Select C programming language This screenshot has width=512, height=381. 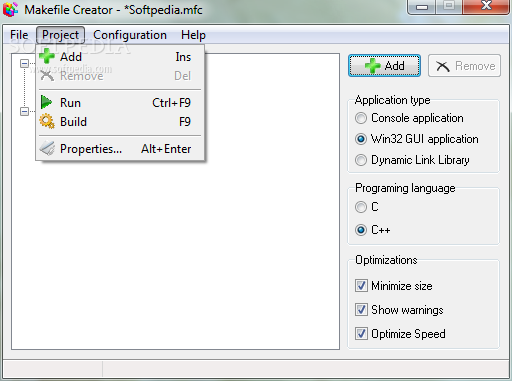pyautogui.click(x=361, y=207)
